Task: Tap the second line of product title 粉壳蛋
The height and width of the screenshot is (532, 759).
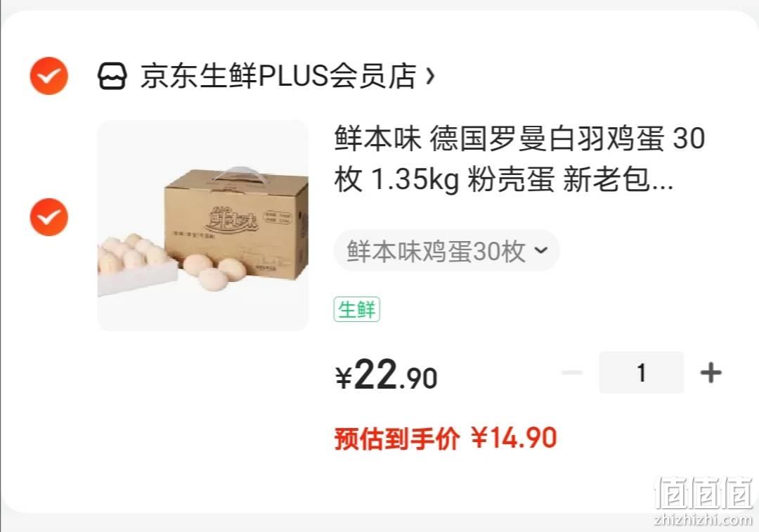Action: pos(511,180)
